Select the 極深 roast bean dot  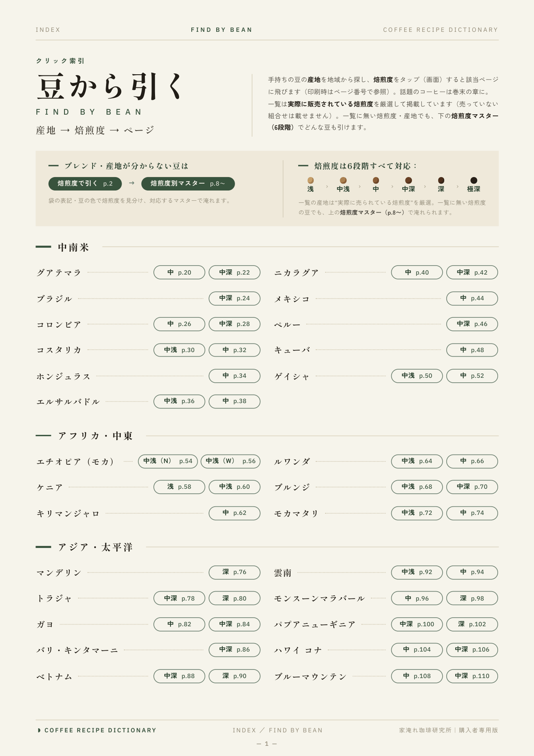tap(474, 180)
